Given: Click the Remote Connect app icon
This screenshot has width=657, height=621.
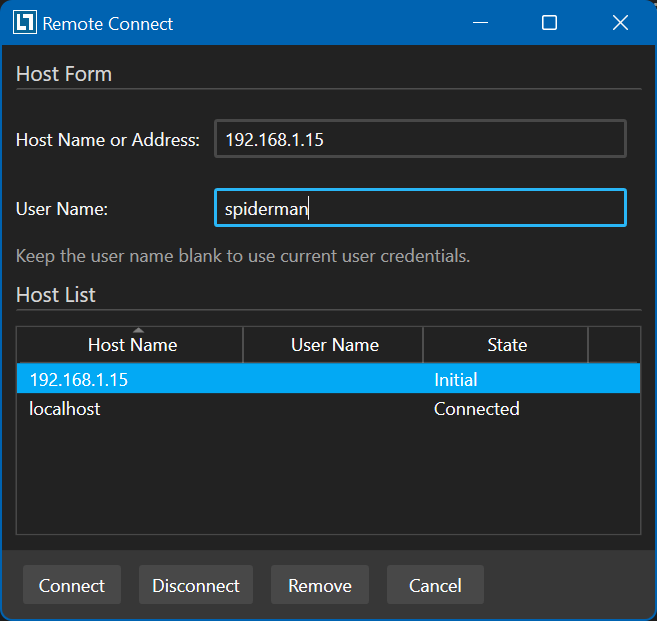Looking at the screenshot, I should 25,23.
